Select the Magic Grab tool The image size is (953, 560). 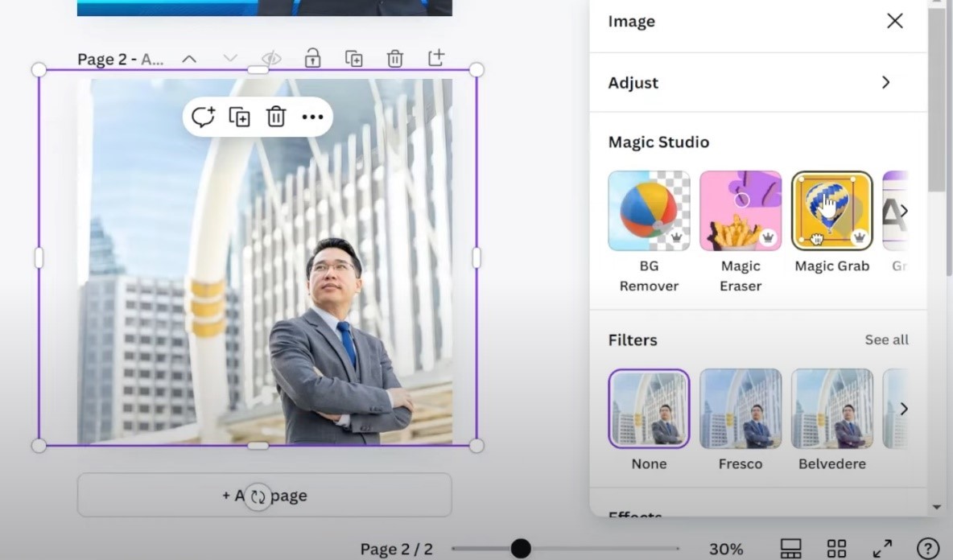(831, 210)
